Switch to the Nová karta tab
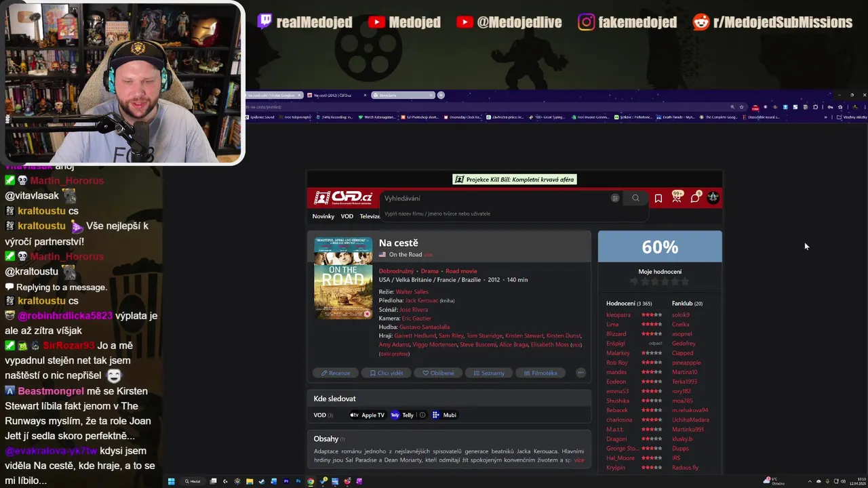Image resolution: width=868 pixels, height=488 pixels. pyautogui.click(x=403, y=96)
